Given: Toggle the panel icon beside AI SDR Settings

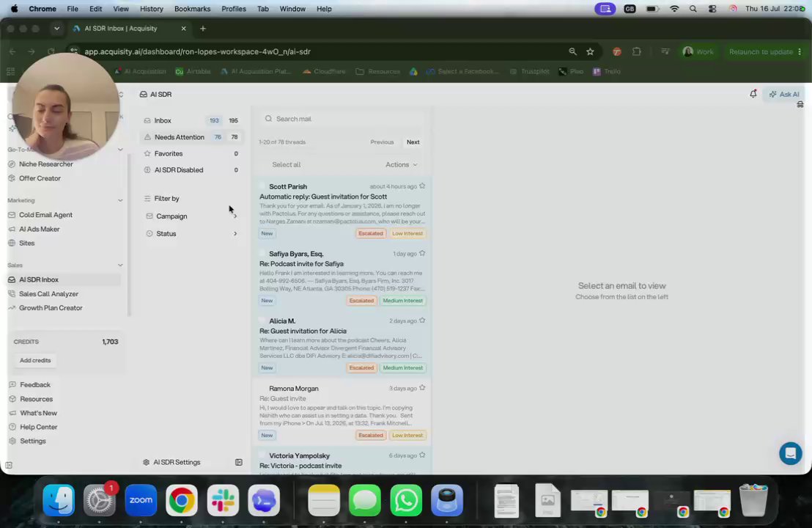Looking at the screenshot, I should (x=239, y=462).
